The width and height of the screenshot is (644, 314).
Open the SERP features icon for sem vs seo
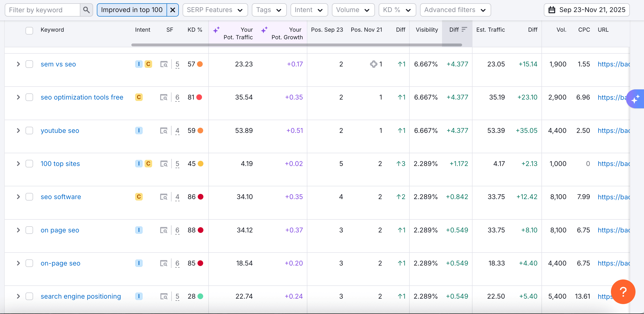164,64
